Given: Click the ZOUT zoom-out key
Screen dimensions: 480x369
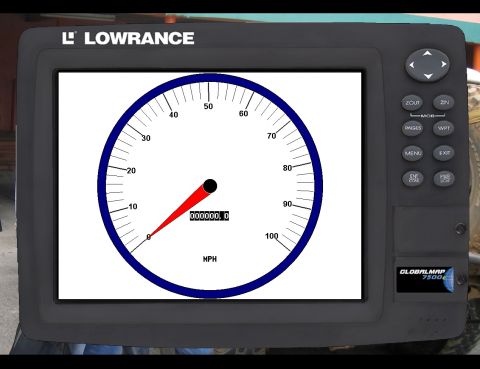Looking at the screenshot, I should point(412,103).
